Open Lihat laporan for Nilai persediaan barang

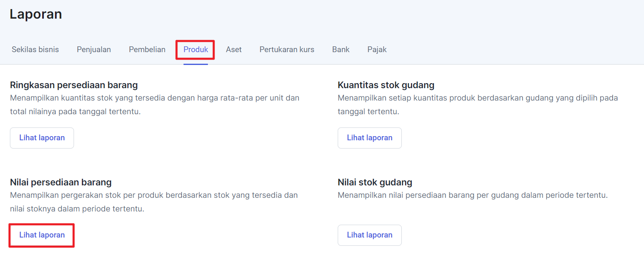coord(42,235)
